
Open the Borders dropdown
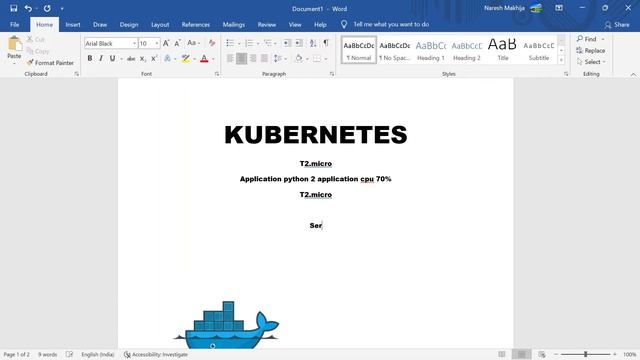(x=326, y=59)
